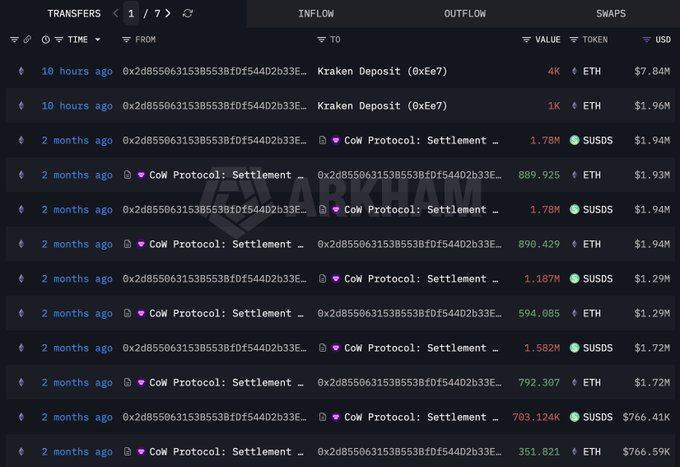Refresh the transfers list
Screen dimensions: 680x467
point(187,13)
